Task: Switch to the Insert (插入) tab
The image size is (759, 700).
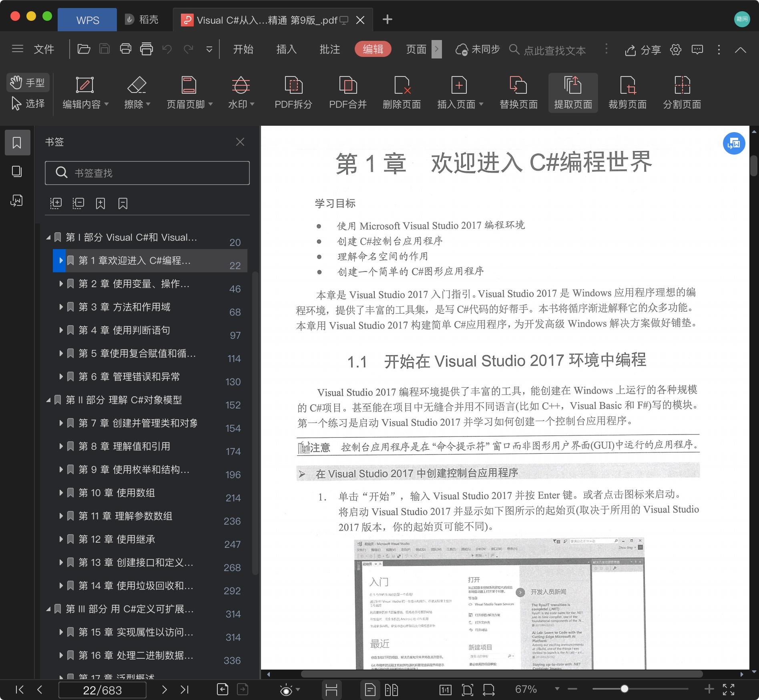Action: (286, 49)
